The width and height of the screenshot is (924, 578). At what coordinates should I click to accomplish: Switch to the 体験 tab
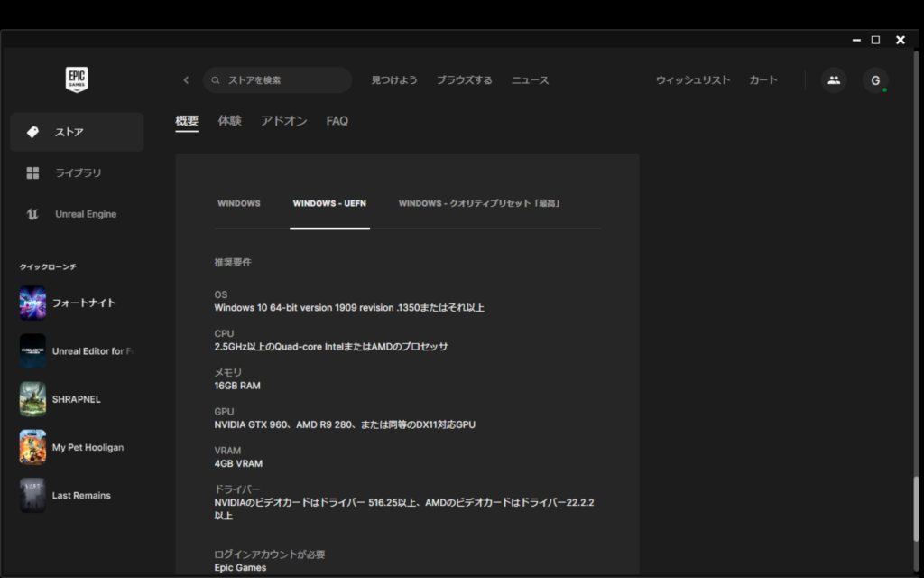(230, 121)
